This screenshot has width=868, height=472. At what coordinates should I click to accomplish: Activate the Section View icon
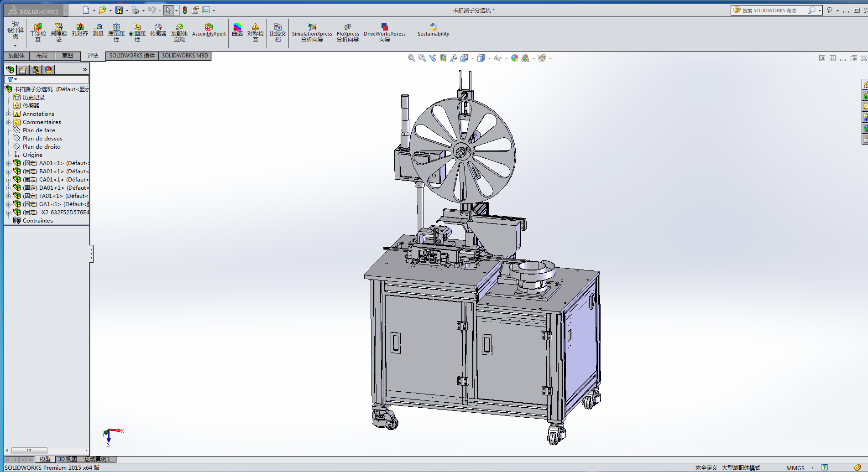443,58
